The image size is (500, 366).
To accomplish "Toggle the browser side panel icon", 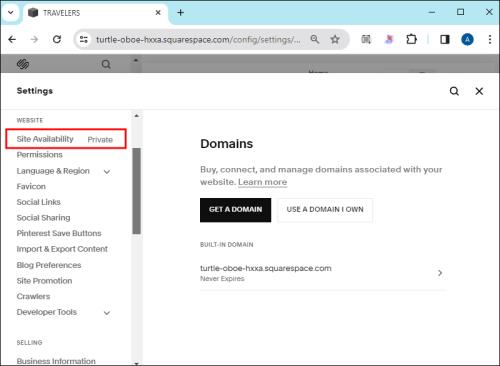I will (x=445, y=39).
